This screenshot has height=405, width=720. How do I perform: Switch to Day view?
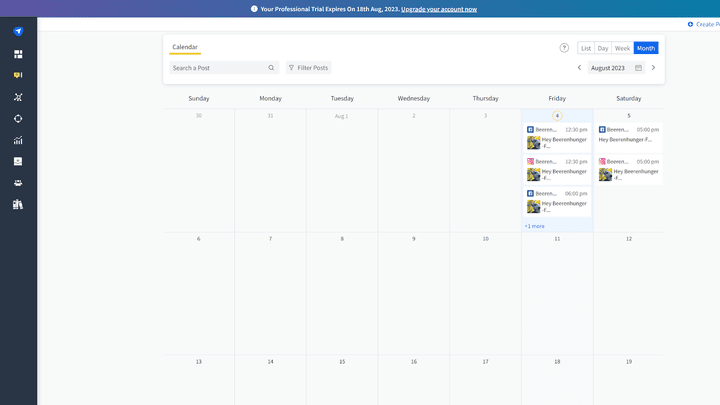[x=603, y=48]
